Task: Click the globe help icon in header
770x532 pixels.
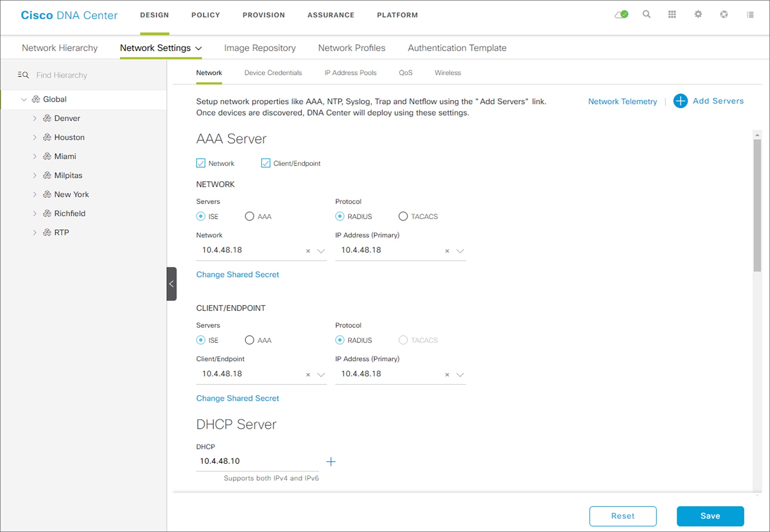Action: tap(724, 14)
